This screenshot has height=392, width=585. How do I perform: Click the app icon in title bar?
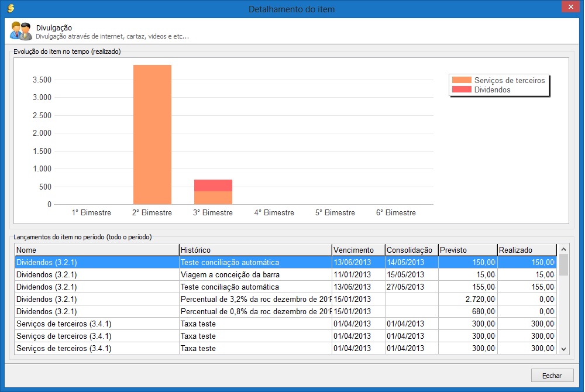pos(10,9)
